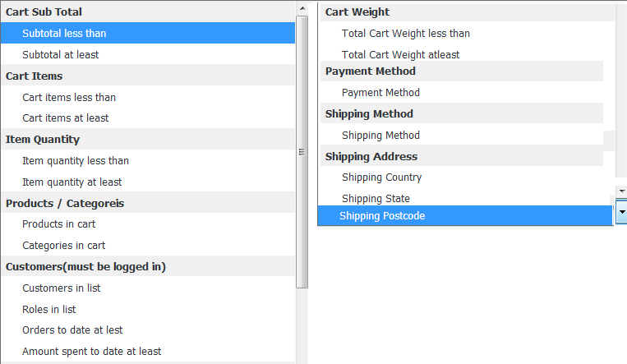Select 'Total Cart Weight less than'
The height and width of the screenshot is (364, 627).
467,33
